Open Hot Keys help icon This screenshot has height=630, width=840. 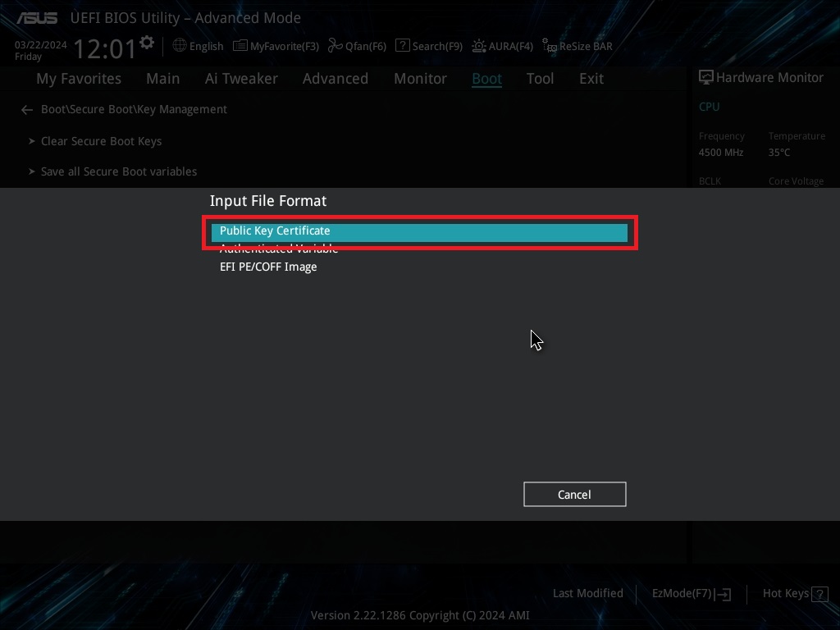pyautogui.click(x=819, y=593)
